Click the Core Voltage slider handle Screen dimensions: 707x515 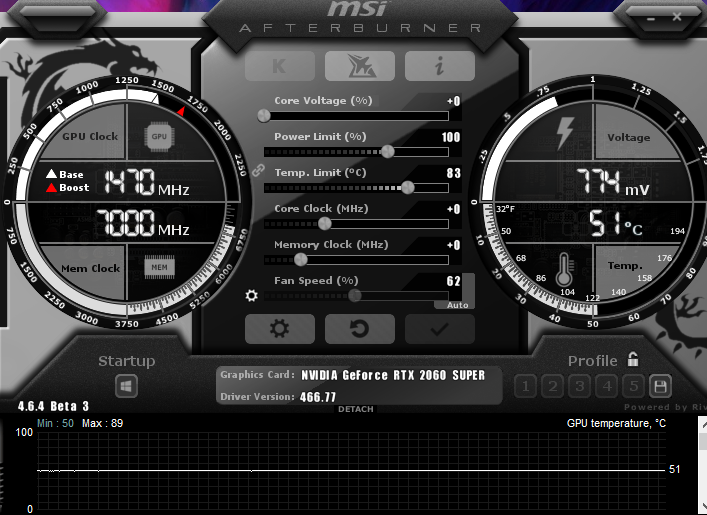(x=264, y=116)
